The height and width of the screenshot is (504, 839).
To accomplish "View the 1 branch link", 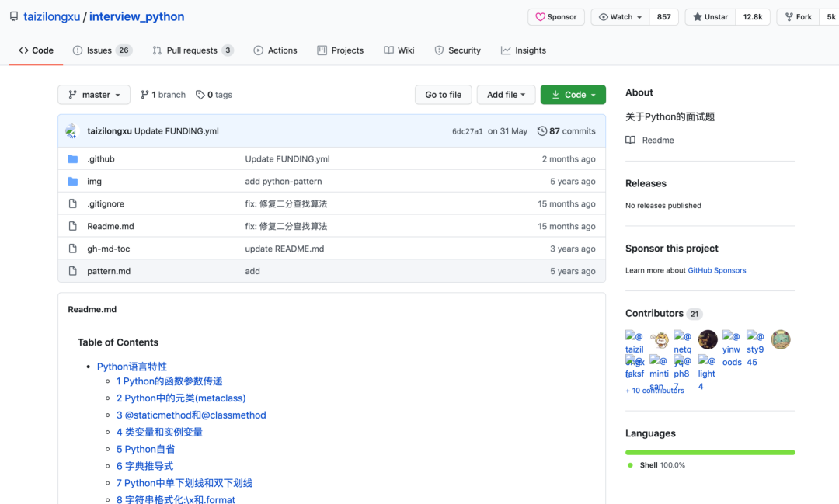I will [163, 95].
